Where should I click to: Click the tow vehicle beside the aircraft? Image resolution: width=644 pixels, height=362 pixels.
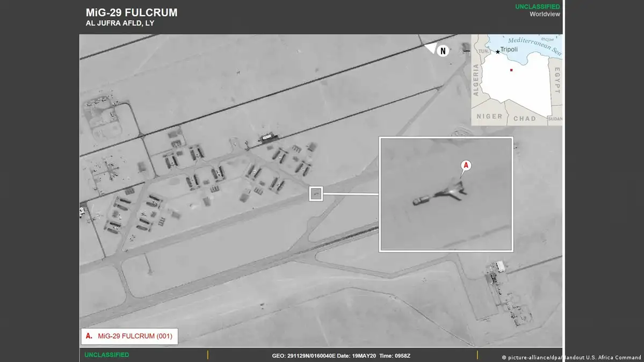[x=421, y=200]
